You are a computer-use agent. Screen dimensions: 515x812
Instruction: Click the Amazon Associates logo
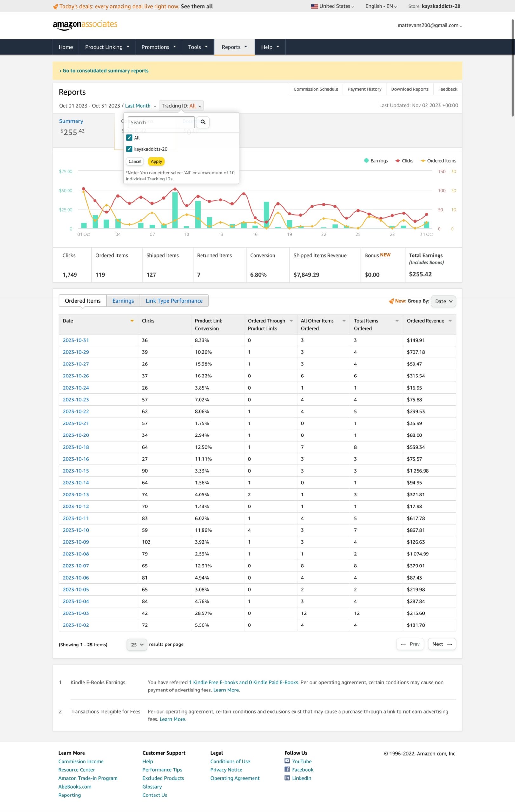coord(85,25)
